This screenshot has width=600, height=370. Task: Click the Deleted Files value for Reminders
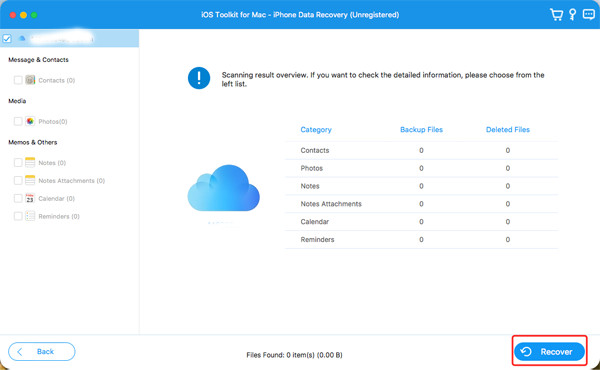tap(508, 240)
